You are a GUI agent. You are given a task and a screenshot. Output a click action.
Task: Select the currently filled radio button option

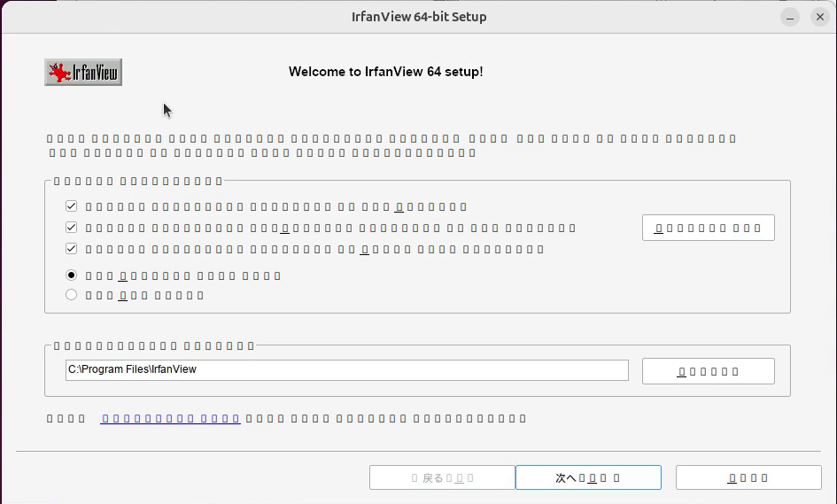click(x=71, y=275)
